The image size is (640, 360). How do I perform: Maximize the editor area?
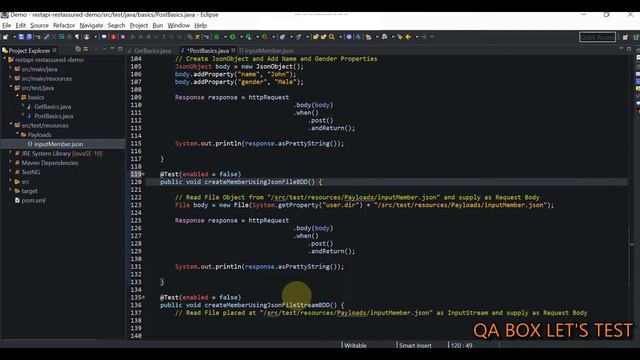click(629, 49)
